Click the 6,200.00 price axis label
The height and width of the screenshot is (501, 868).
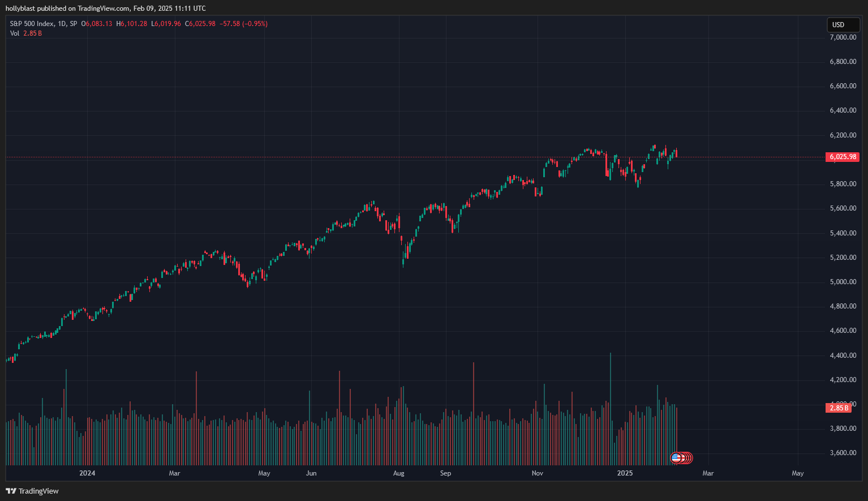pos(843,135)
